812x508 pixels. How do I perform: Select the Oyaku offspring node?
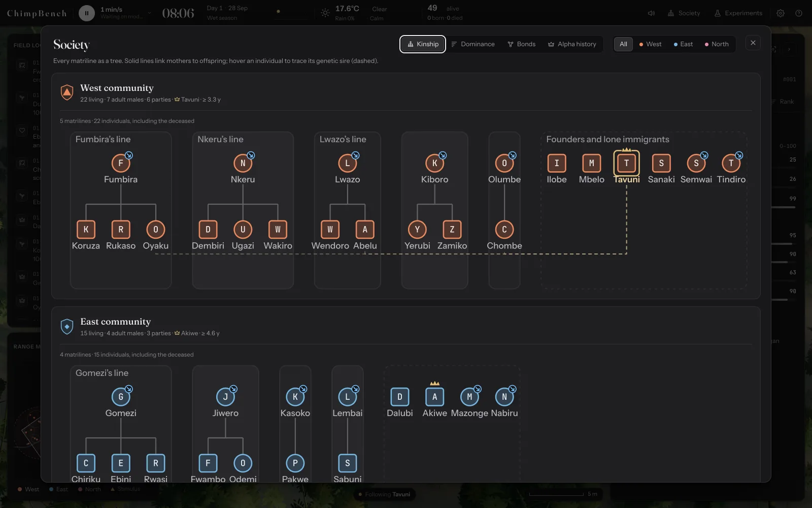(x=156, y=230)
